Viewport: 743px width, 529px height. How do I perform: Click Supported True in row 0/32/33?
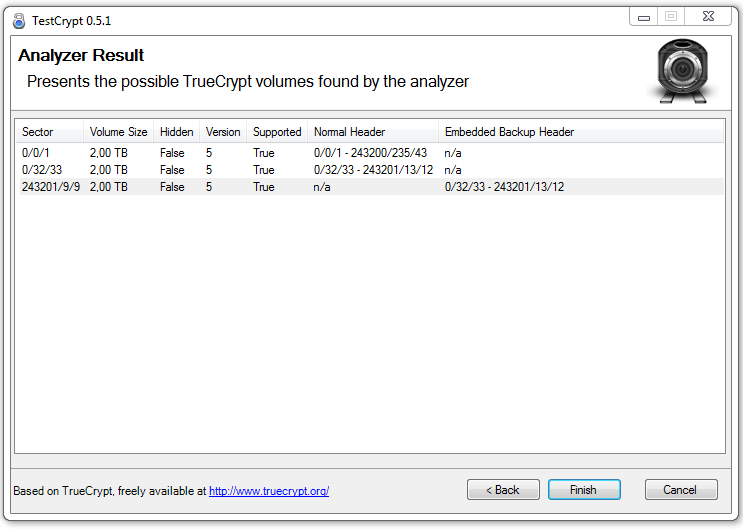[263, 170]
